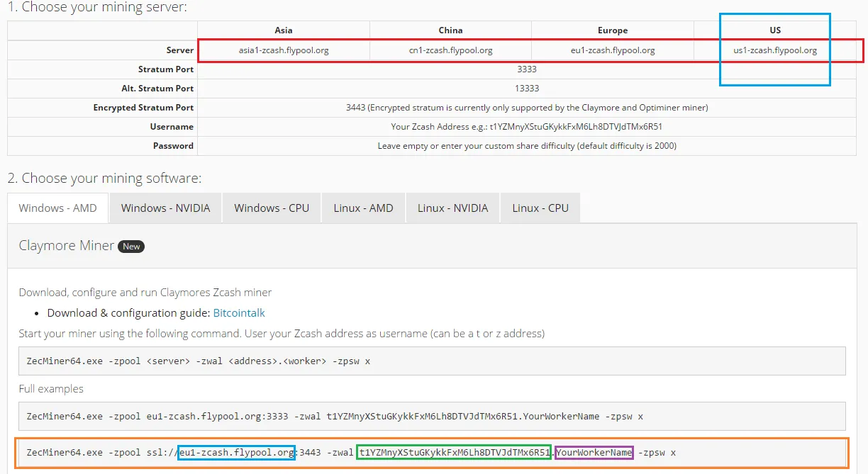Click the Username example Zcash address text

pyautogui.click(x=527, y=127)
